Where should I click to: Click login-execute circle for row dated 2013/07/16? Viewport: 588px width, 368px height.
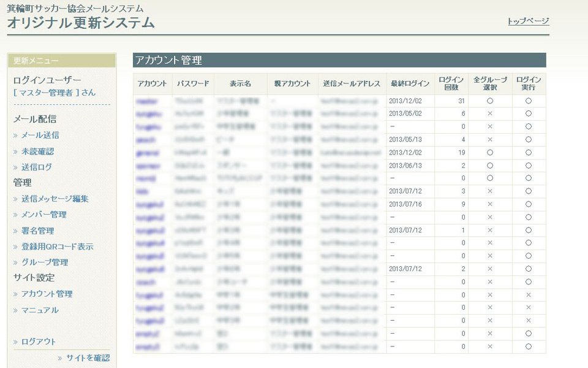click(x=528, y=204)
